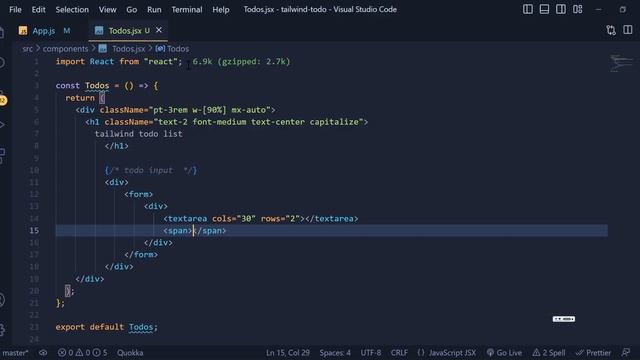The width and height of the screenshot is (640, 360).
Task: Click the '2 Spell' warning indicator
Action: tap(549, 353)
